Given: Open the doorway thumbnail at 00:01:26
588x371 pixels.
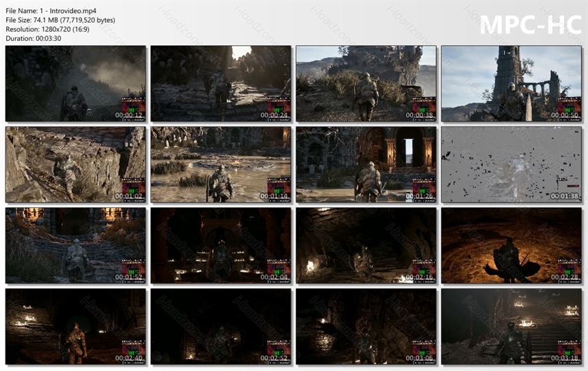Looking at the screenshot, I should pyautogui.click(x=366, y=165).
